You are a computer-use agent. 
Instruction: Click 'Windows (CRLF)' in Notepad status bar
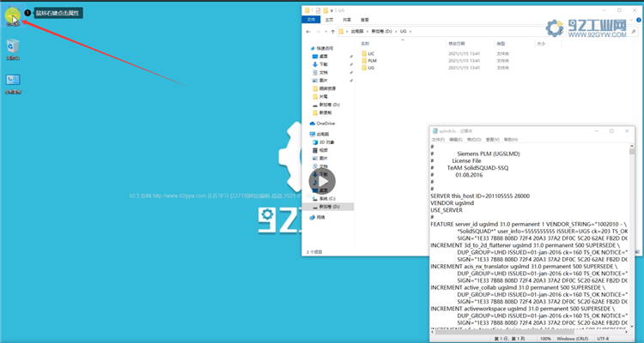click(573, 339)
